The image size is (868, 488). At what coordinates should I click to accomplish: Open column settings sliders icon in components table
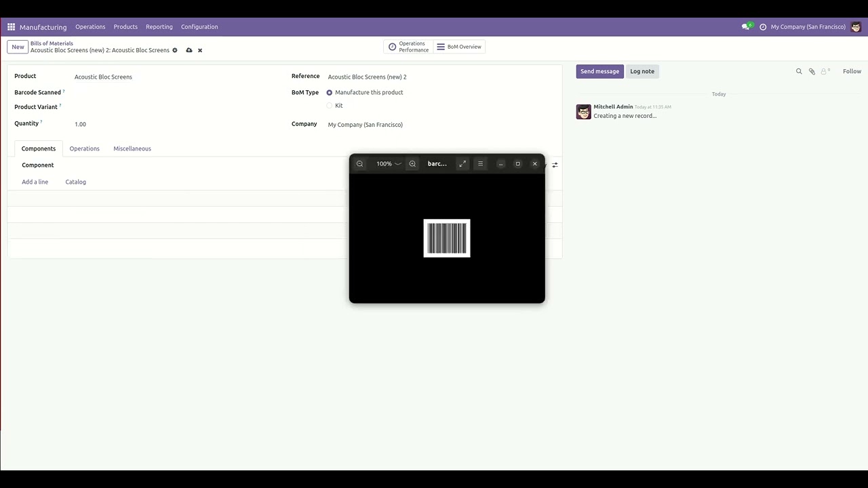555,165
